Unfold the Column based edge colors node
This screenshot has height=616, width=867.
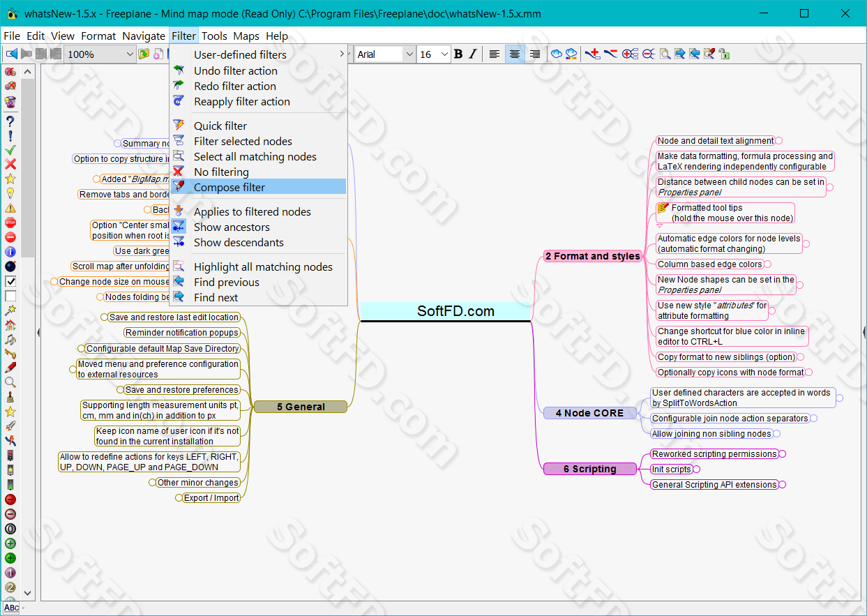point(768,264)
